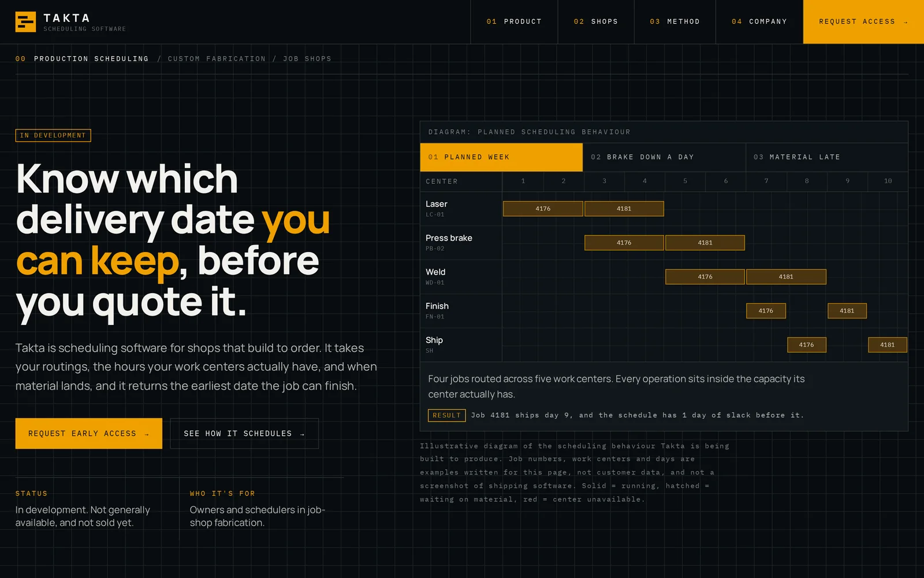
Task: Click job 4181 bar in Finish row
Action: click(x=847, y=311)
